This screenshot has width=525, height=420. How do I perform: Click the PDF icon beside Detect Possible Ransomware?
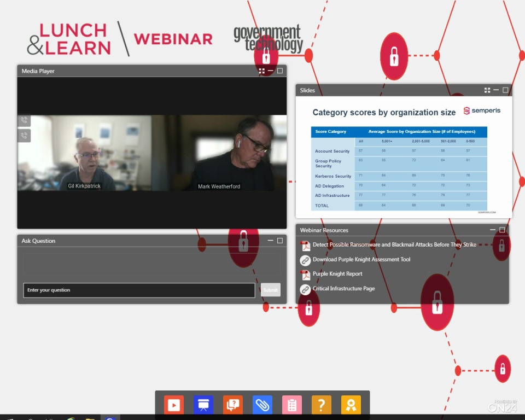305,246
